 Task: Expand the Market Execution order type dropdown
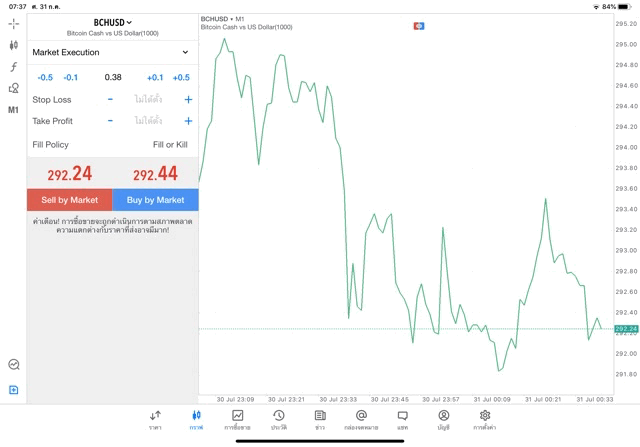click(x=113, y=52)
